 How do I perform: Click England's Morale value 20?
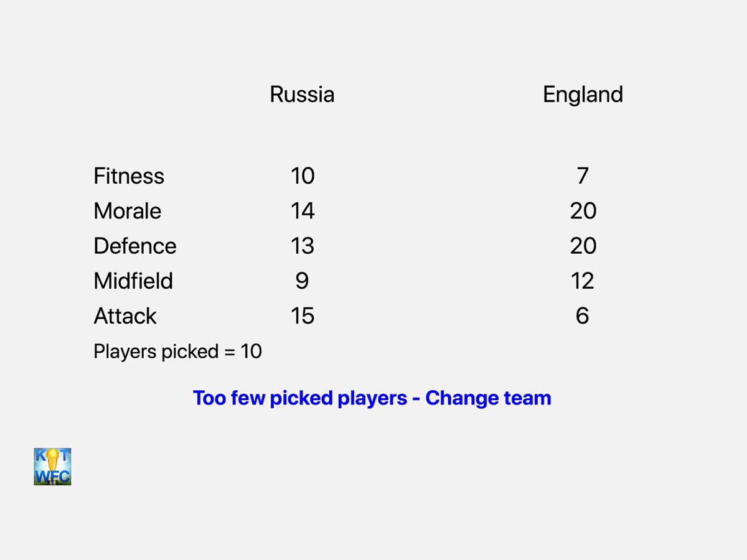pos(583,211)
